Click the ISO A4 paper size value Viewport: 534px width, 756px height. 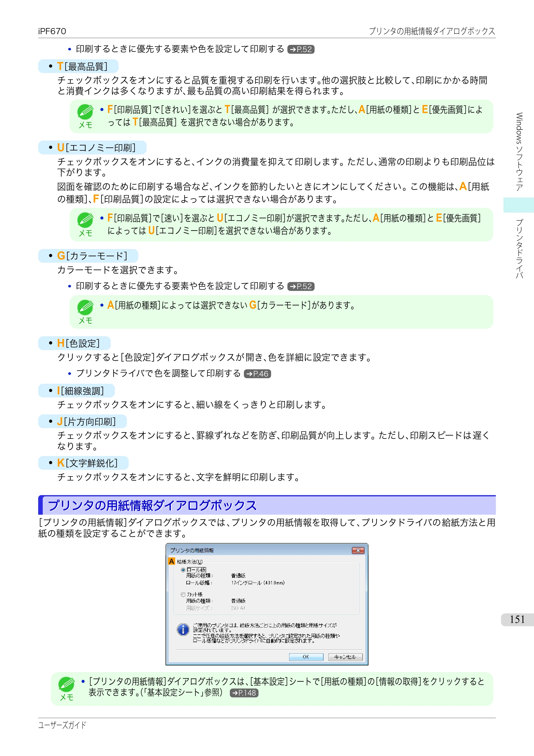(238, 608)
